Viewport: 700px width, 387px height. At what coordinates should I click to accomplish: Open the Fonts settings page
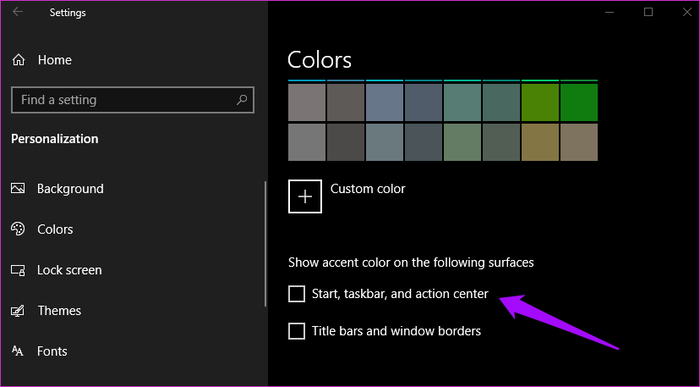(52, 351)
